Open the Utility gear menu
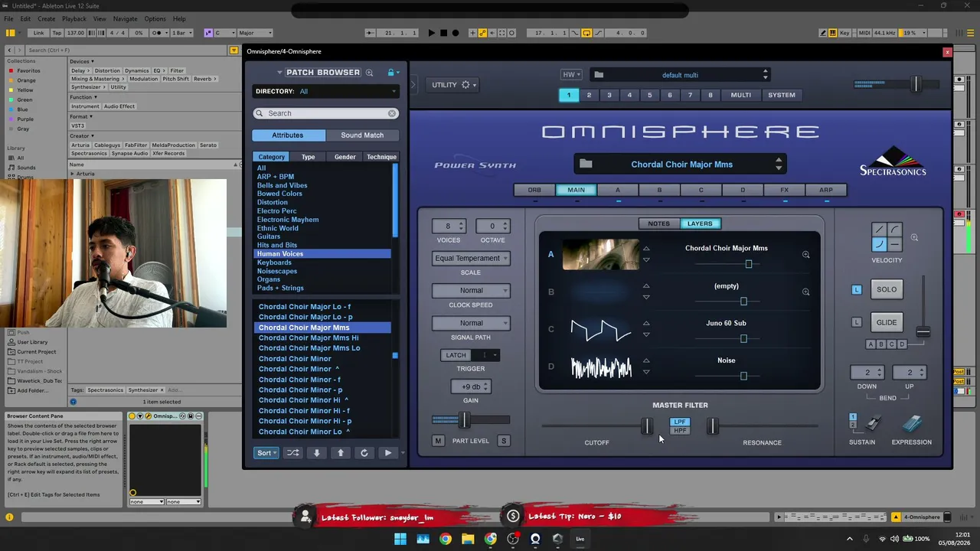This screenshot has width=980, height=551. pyautogui.click(x=465, y=85)
